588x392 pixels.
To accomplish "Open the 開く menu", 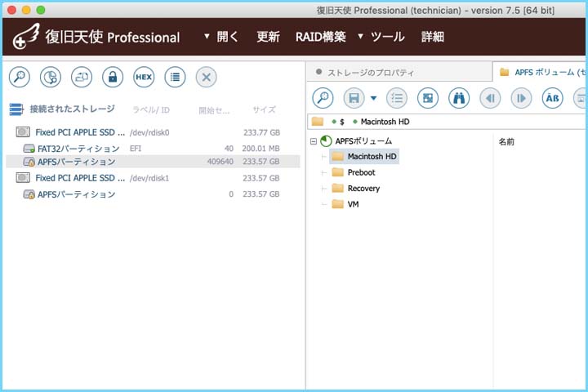I will point(227,37).
